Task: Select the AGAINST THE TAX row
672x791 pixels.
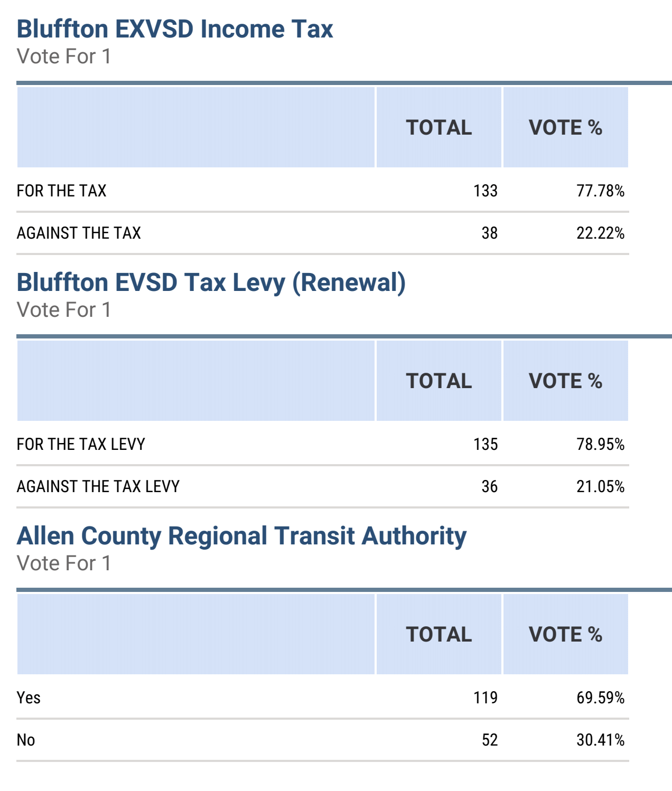Action: pyautogui.click(x=323, y=233)
